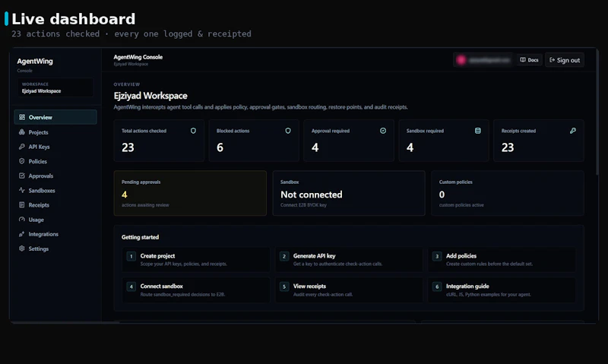
Task: Click the Getting started heading
Action: pyautogui.click(x=140, y=237)
